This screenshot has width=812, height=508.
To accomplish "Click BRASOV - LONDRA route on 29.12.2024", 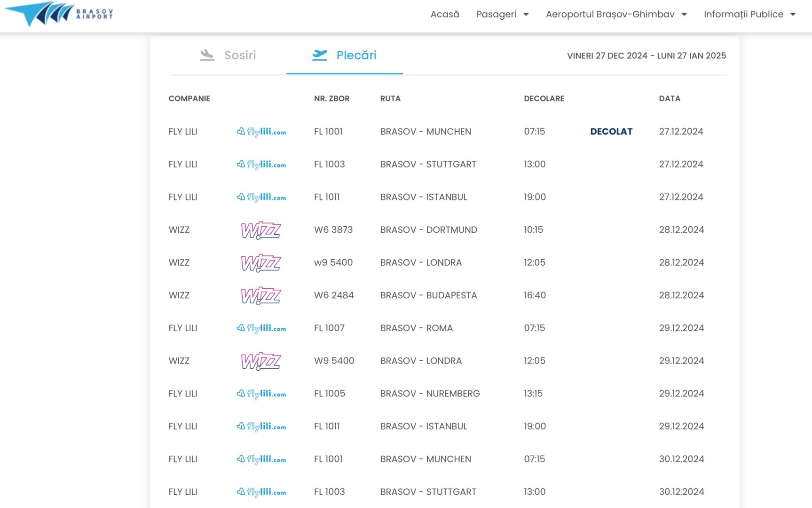I will 421,361.
